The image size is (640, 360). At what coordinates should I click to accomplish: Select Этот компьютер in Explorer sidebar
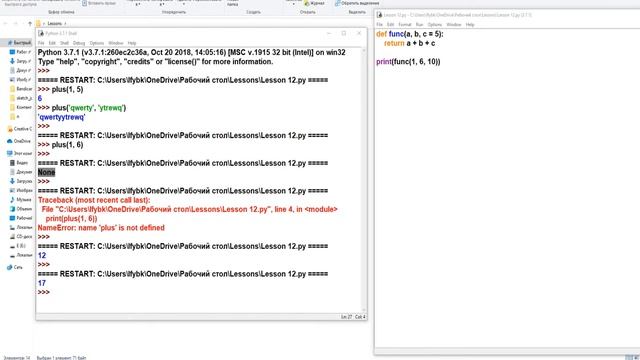20,153
